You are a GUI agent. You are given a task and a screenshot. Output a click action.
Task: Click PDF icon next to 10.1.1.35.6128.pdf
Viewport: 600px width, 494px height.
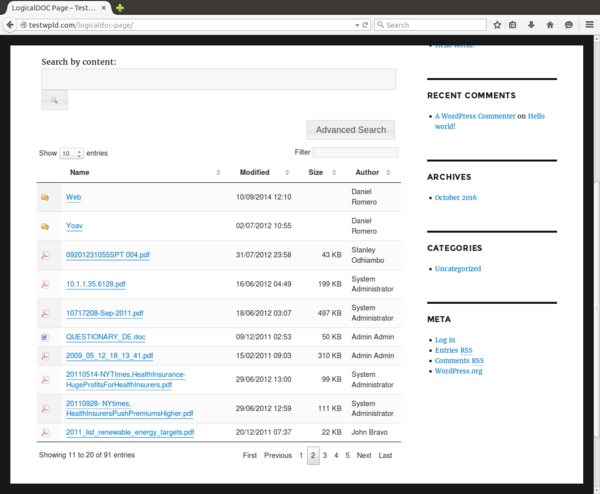pos(45,284)
